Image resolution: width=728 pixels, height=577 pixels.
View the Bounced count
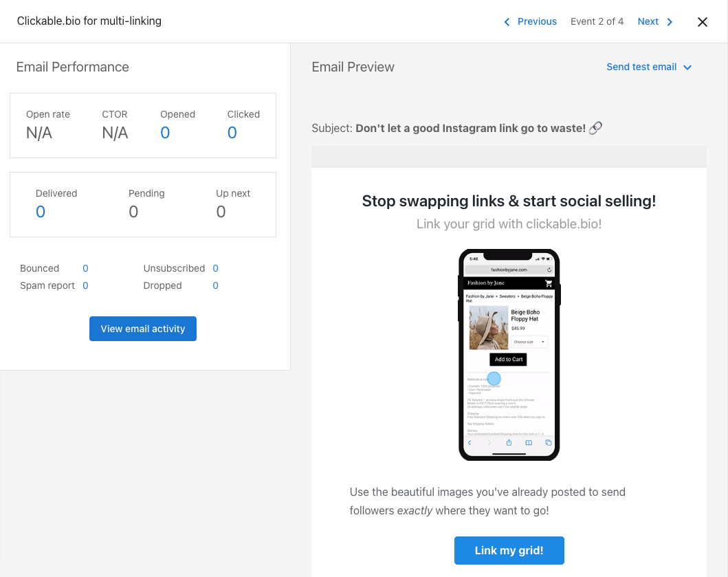tap(85, 268)
